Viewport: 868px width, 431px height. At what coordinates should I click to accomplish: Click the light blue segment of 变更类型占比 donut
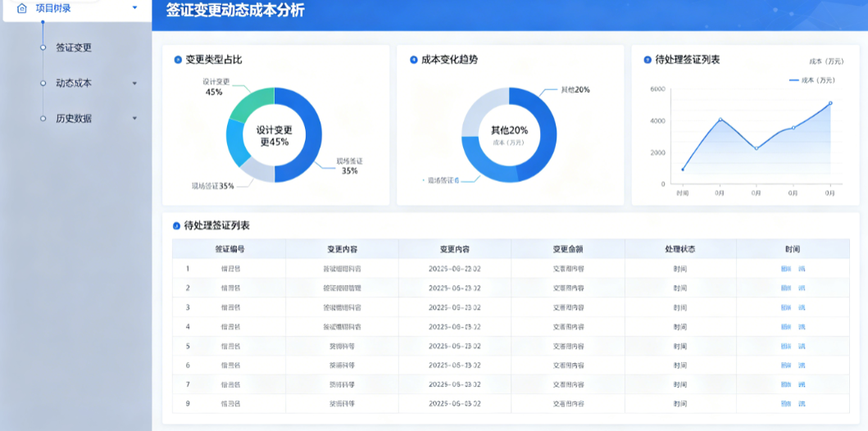tap(236, 143)
